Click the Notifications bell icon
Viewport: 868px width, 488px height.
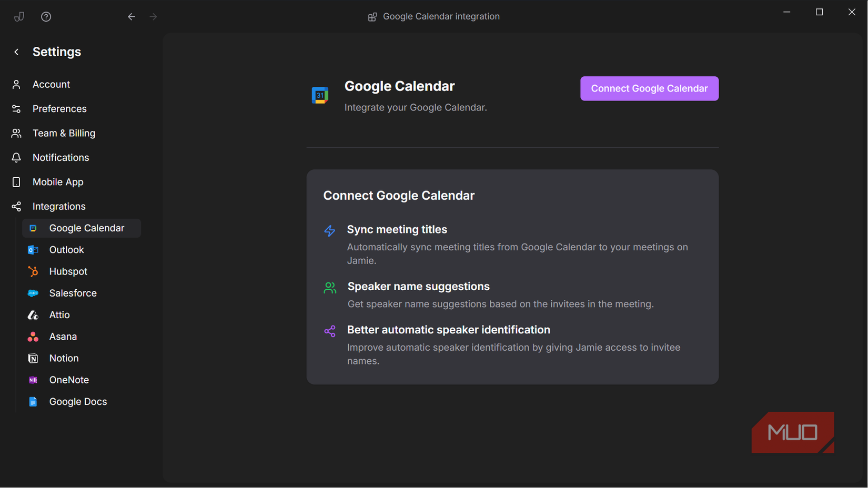click(16, 157)
